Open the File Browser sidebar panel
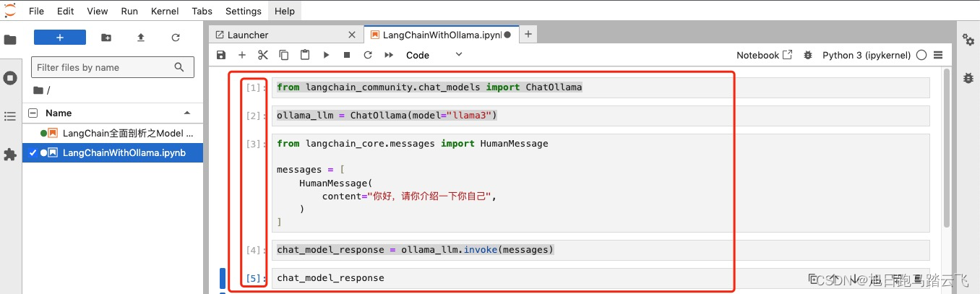Screen dimensions: 980x294 (x=10, y=40)
